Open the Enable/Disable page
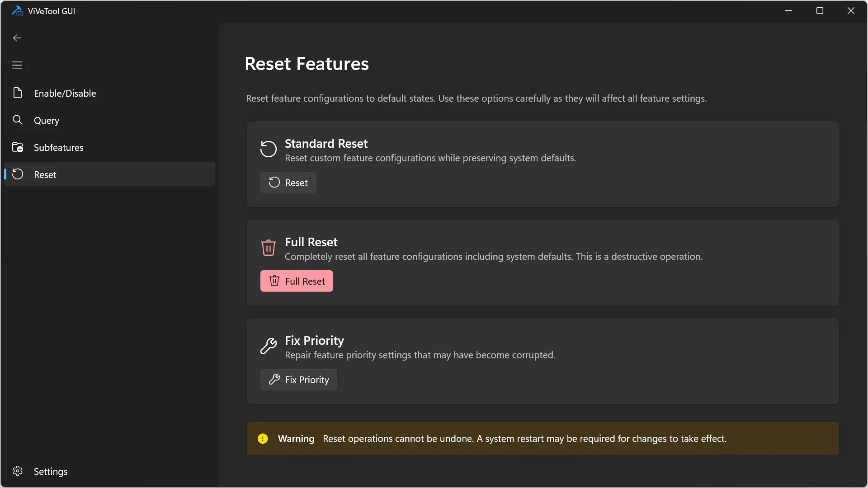The height and width of the screenshot is (488, 868). click(109, 93)
